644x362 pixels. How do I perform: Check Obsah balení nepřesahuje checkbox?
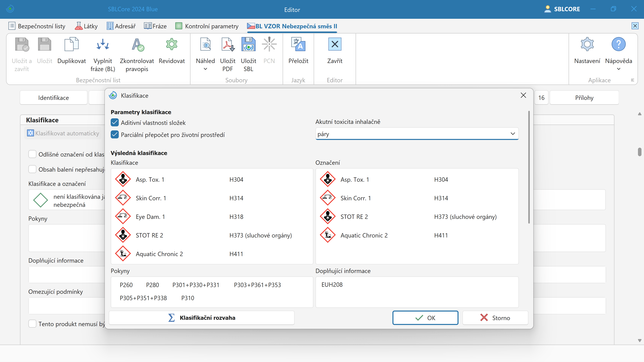point(32,169)
